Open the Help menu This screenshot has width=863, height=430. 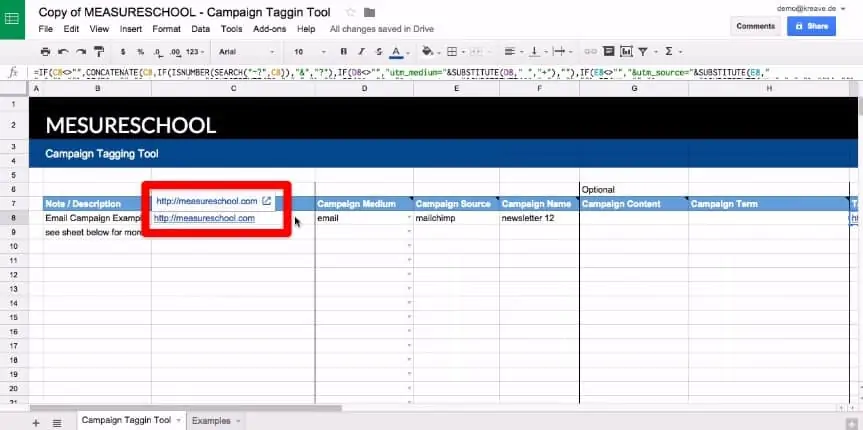pyautogui.click(x=306, y=29)
